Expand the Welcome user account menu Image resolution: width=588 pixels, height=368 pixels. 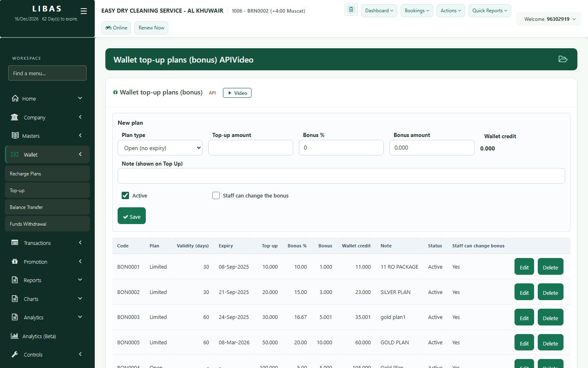[x=550, y=19]
